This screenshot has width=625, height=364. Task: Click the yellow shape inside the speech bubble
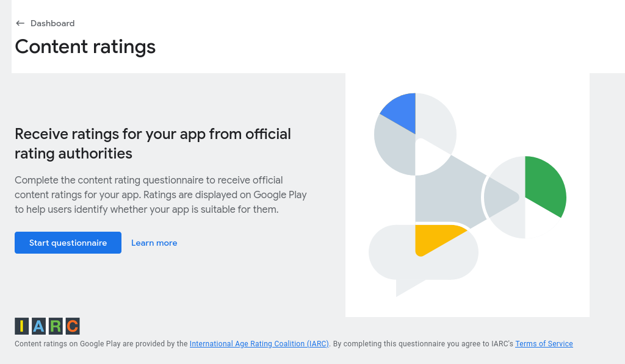[434, 238]
